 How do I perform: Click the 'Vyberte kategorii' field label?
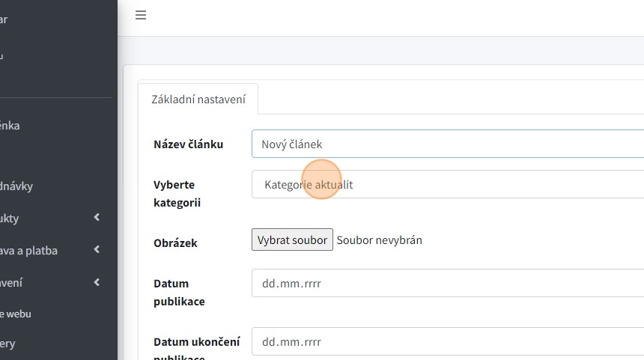[177, 193]
